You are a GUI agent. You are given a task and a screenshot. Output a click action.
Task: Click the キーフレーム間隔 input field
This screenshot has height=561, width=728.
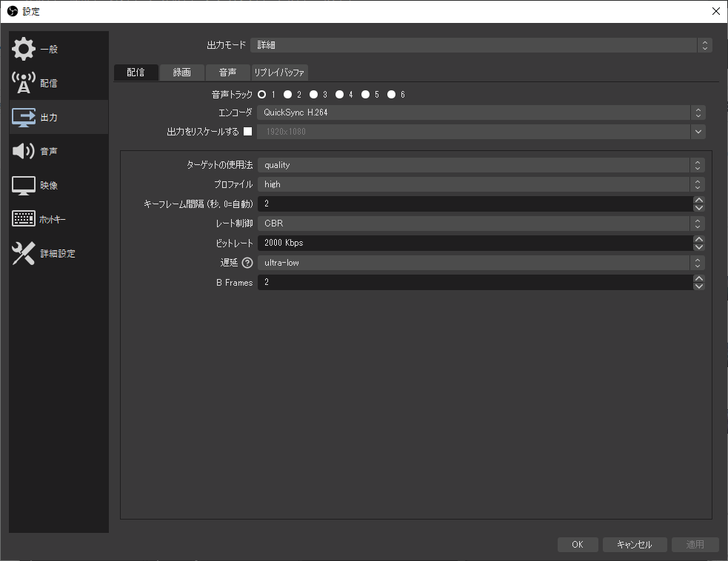[x=475, y=204]
